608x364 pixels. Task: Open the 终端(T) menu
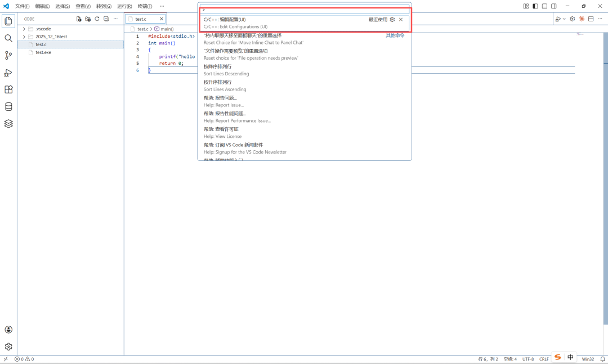tap(145, 6)
